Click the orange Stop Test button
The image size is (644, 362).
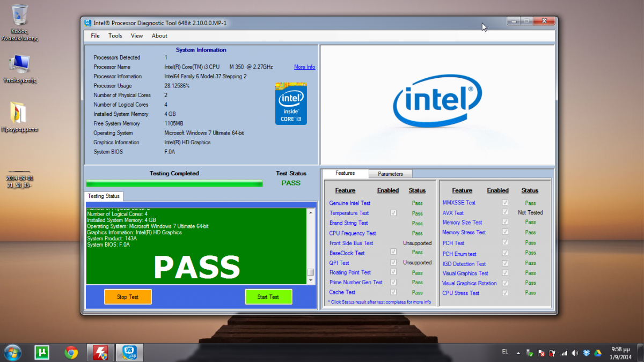[x=128, y=297]
